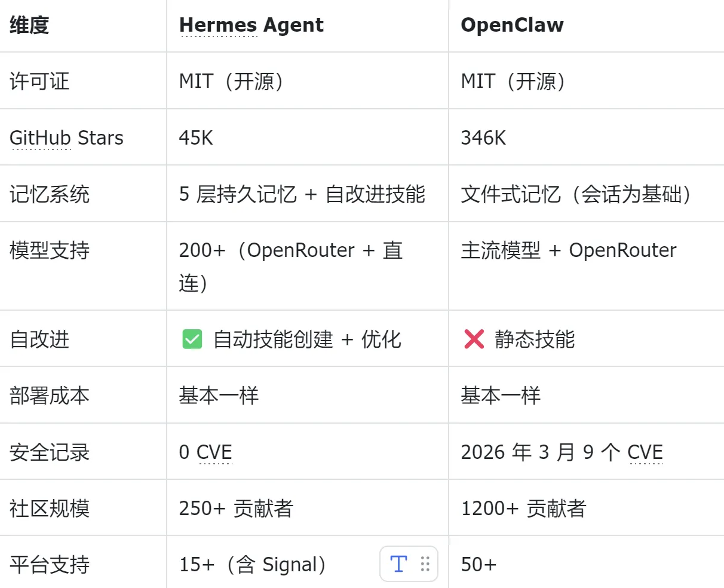This screenshot has width=724, height=588.
Task: Click the red X beside 静态技能
Action: (x=474, y=339)
